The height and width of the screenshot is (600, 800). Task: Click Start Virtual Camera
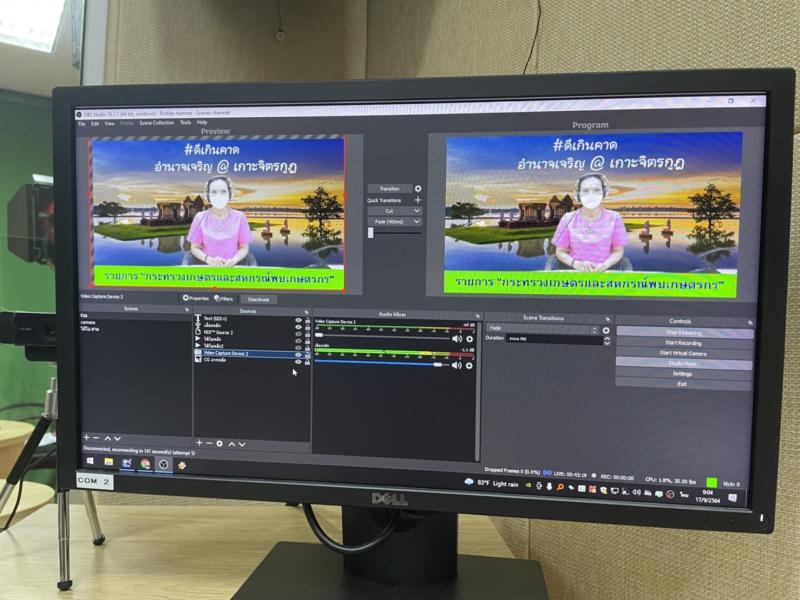(684, 354)
